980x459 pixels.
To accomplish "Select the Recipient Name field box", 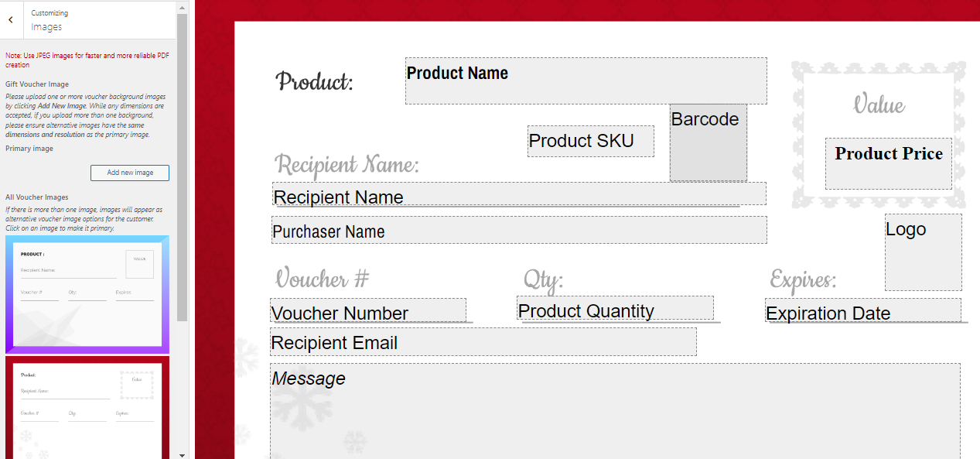I will [x=519, y=194].
